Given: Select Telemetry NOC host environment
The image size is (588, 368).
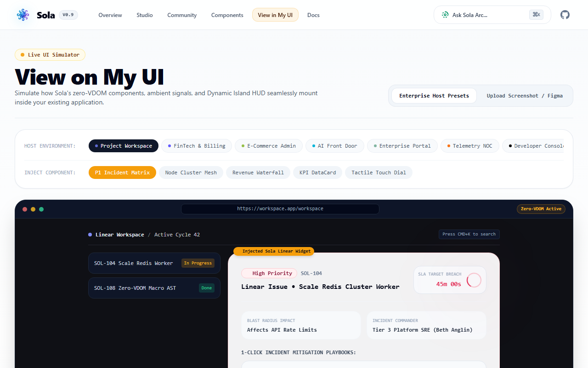Looking at the screenshot, I should point(470,146).
